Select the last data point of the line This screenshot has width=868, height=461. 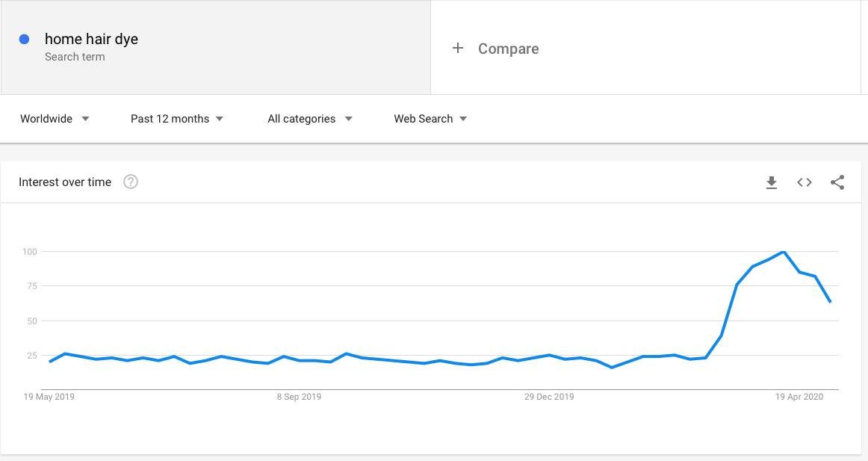click(831, 302)
